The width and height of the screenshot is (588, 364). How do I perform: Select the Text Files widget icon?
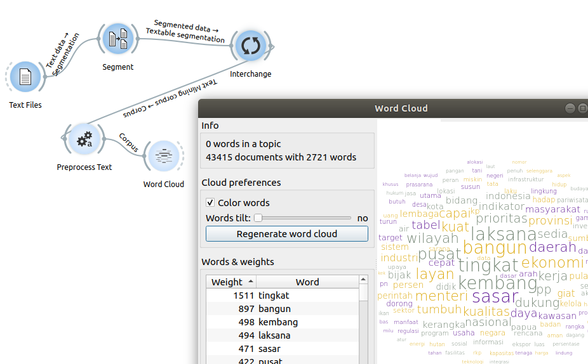point(25,78)
